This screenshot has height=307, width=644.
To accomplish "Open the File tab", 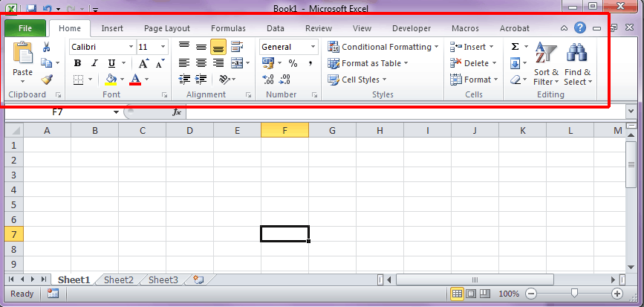I will tap(25, 28).
